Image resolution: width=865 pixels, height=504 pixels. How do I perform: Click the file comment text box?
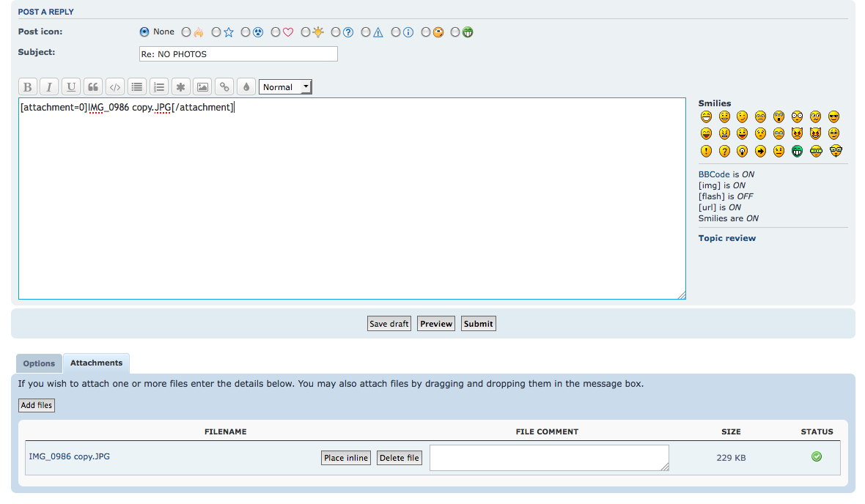point(549,458)
